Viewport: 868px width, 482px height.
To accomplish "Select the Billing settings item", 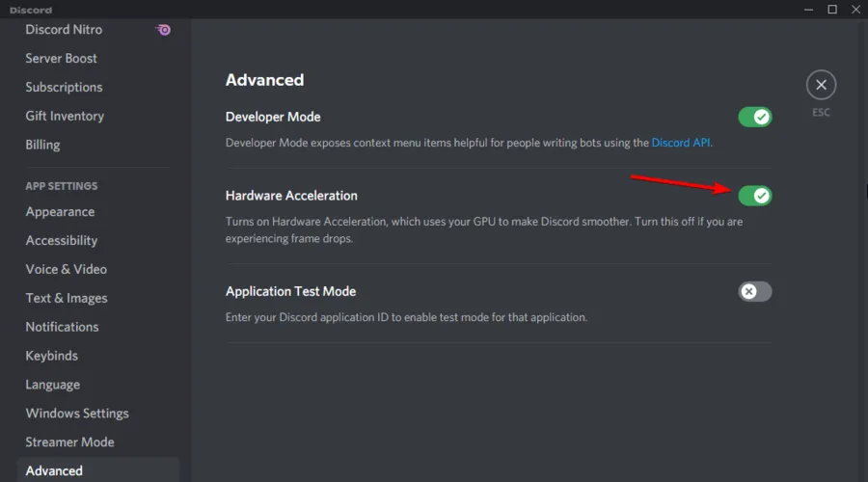I will tap(42, 145).
